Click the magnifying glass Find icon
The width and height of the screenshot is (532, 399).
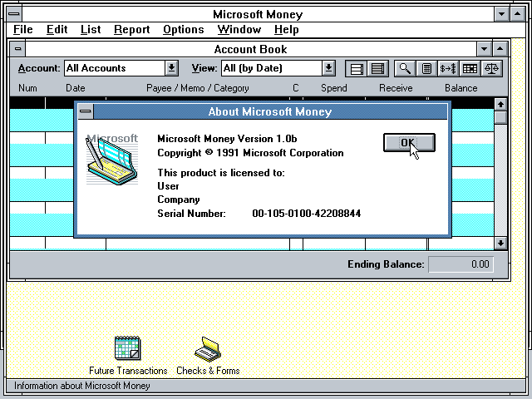click(405, 68)
